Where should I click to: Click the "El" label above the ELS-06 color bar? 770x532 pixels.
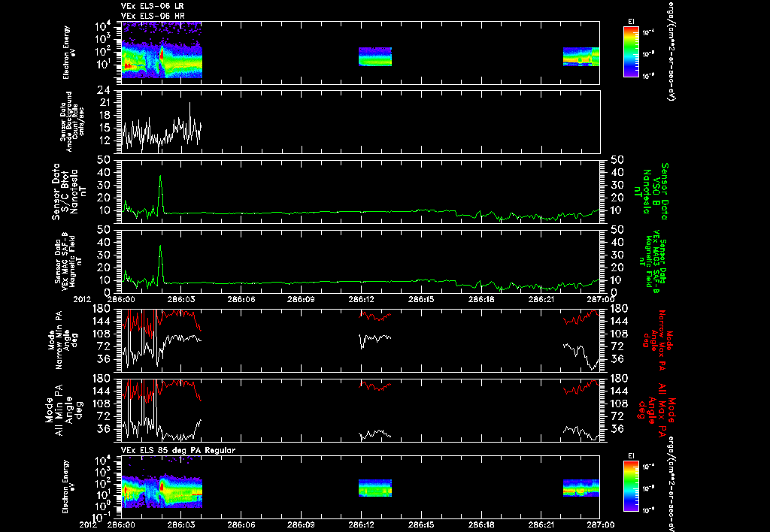(631, 22)
